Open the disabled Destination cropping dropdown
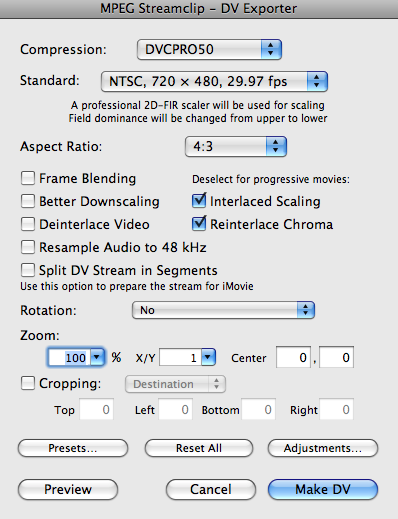Viewport: 398px width, 519px height. (175, 384)
